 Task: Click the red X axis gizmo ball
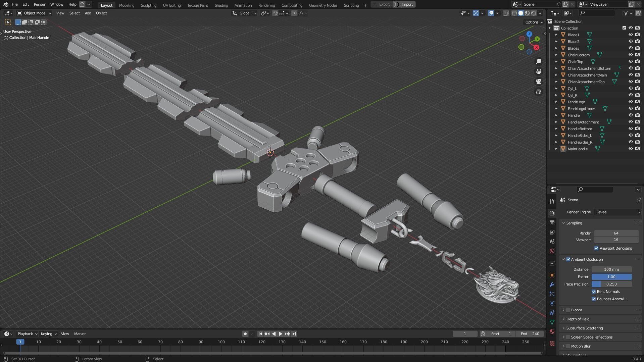pyautogui.click(x=537, y=47)
